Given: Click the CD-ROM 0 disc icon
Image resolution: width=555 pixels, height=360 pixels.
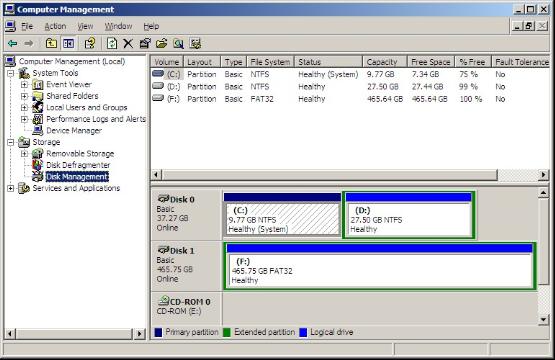Looking at the screenshot, I should pyautogui.click(x=164, y=301).
